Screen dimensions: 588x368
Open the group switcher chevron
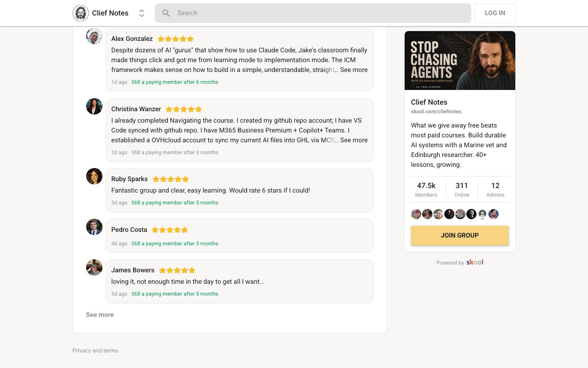tap(142, 13)
